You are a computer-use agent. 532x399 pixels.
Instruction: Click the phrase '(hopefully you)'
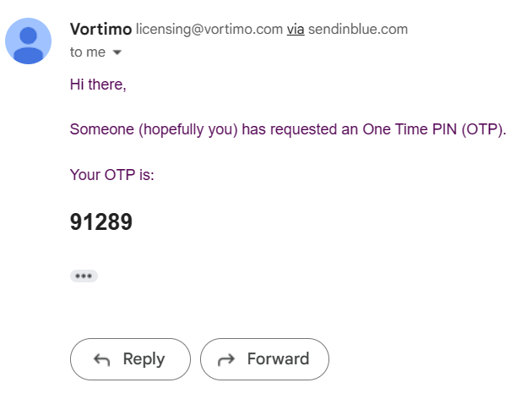click(x=188, y=129)
